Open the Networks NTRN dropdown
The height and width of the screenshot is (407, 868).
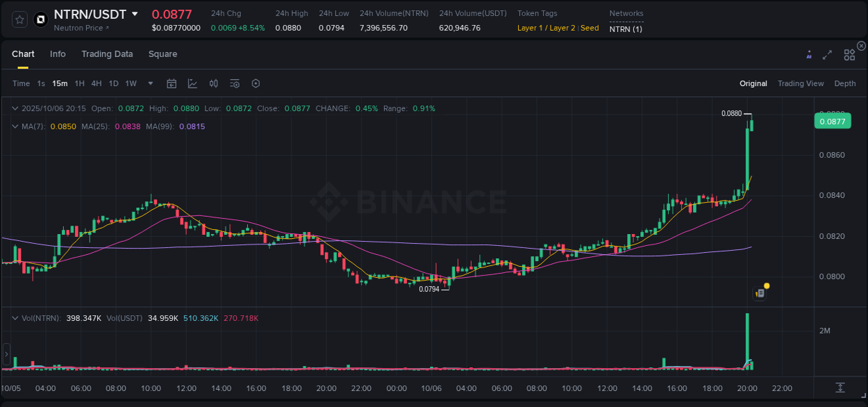pos(626,28)
